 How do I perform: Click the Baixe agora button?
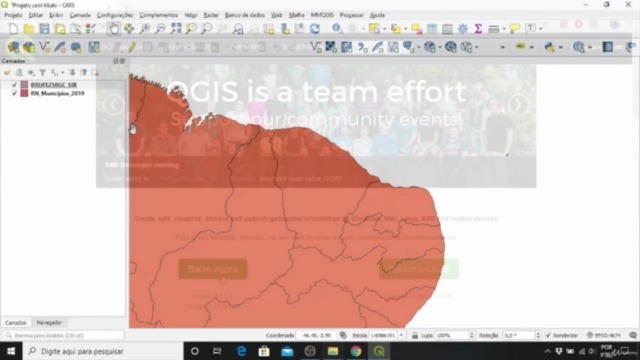click(213, 269)
